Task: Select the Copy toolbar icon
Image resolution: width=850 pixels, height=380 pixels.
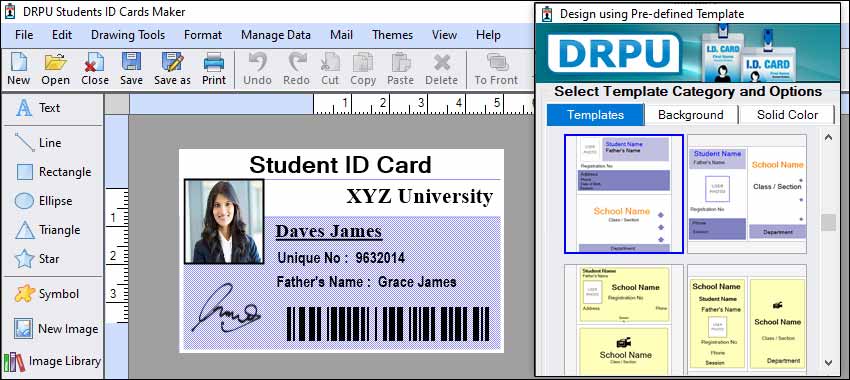Action: [x=363, y=69]
